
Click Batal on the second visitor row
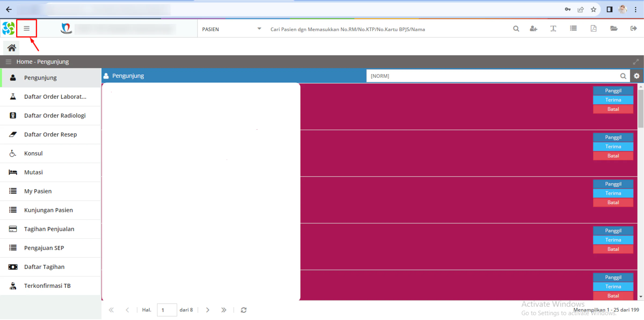(613, 156)
